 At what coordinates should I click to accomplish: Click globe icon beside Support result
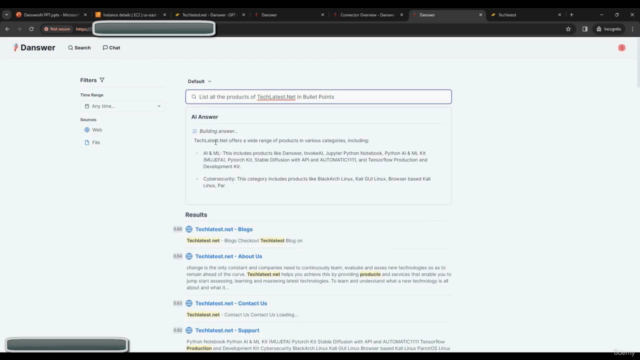[189, 330]
